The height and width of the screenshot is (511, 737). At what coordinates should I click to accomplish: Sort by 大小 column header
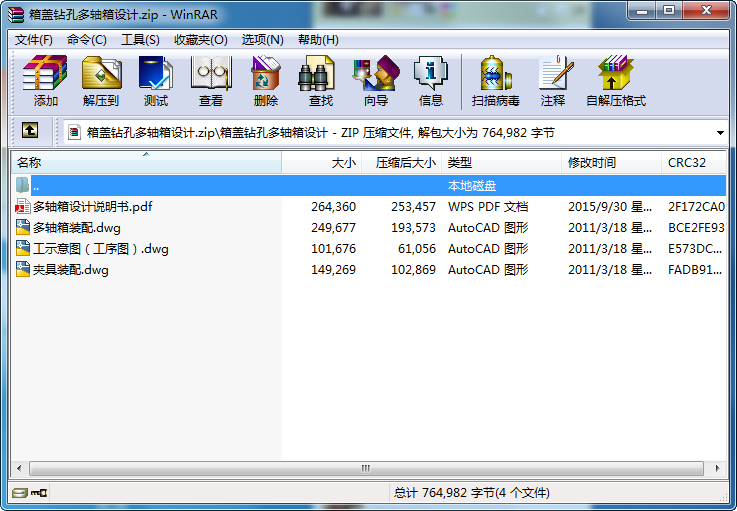[x=322, y=163]
